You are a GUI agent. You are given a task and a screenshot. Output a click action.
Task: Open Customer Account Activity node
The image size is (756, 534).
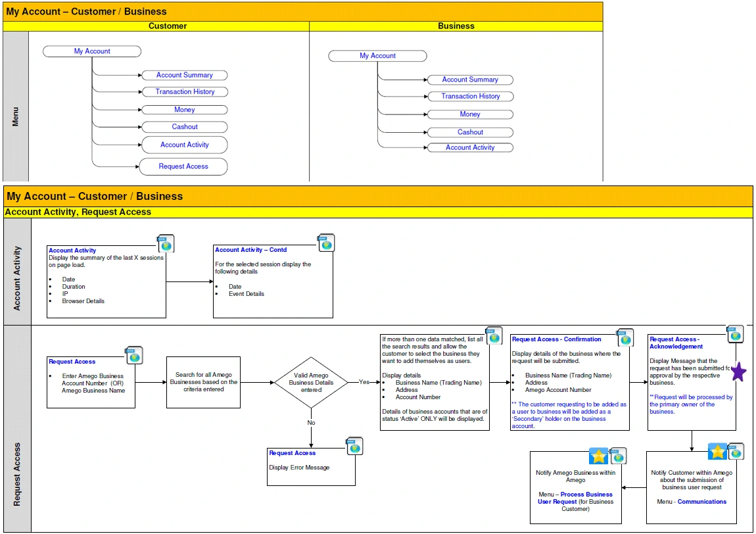click(x=185, y=145)
